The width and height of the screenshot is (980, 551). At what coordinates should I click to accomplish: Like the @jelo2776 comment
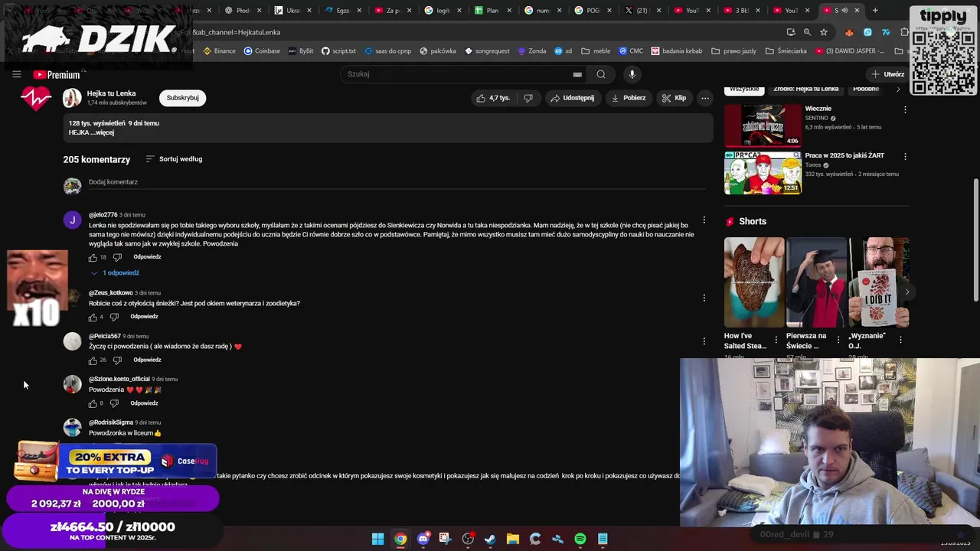[93, 257]
